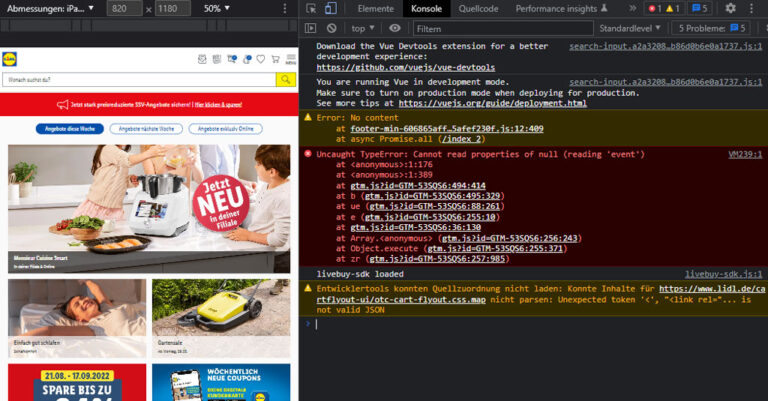Open the Spare bis zu promo tile
Viewport: 768px width, 401px height.
pyautogui.click(x=77, y=382)
